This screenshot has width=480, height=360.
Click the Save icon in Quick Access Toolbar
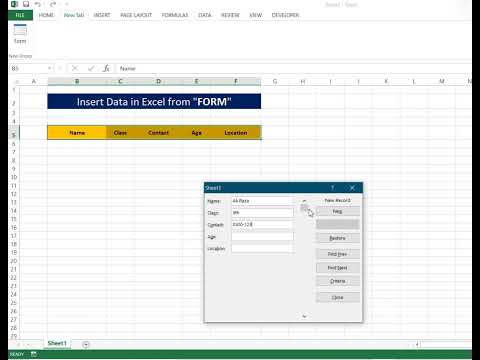(26, 4)
